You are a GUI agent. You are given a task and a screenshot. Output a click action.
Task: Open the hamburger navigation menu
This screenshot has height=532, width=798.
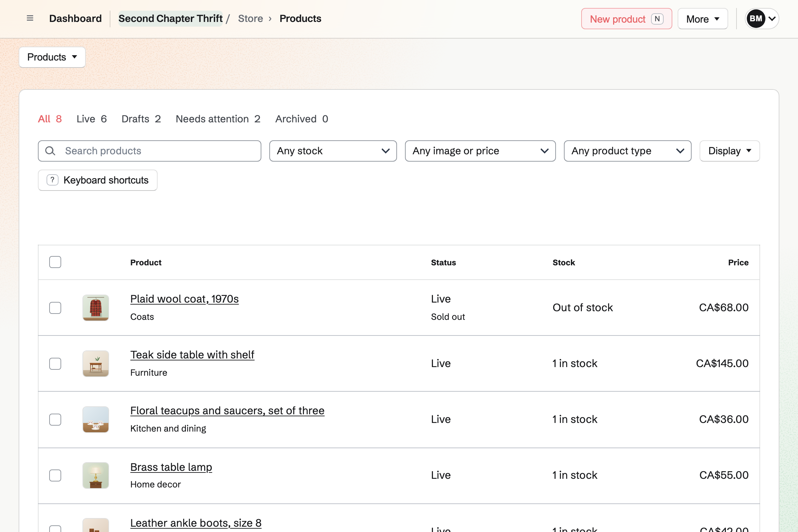30,18
